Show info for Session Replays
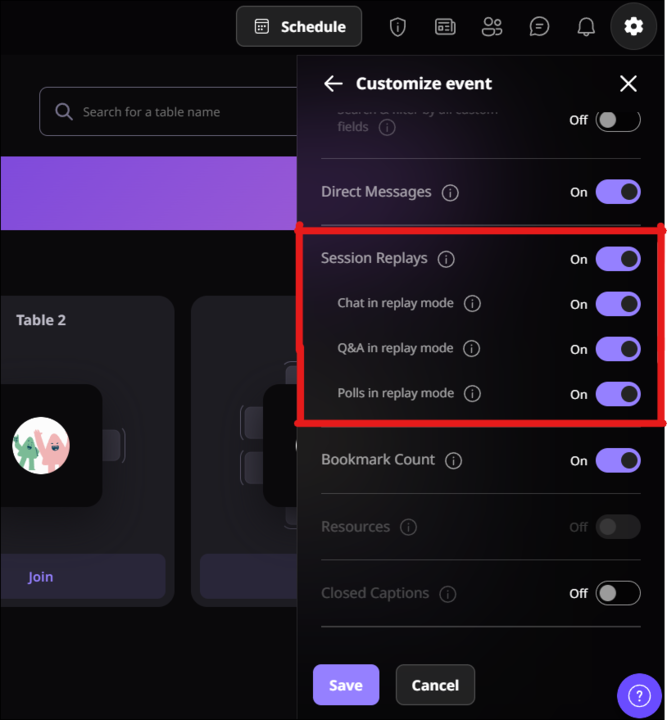The width and height of the screenshot is (667, 720). [446, 259]
